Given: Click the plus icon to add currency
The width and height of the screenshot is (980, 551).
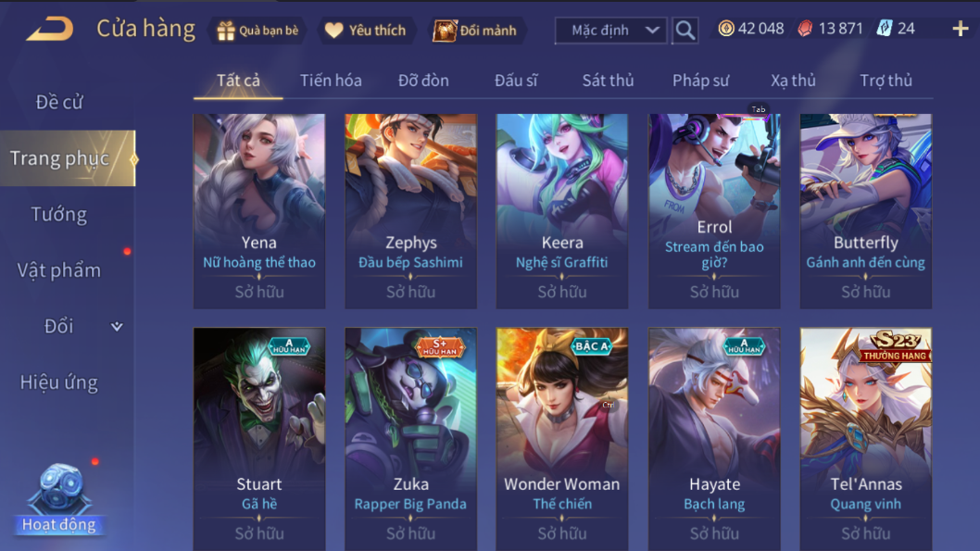Looking at the screenshot, I should (x=960, y=29).
